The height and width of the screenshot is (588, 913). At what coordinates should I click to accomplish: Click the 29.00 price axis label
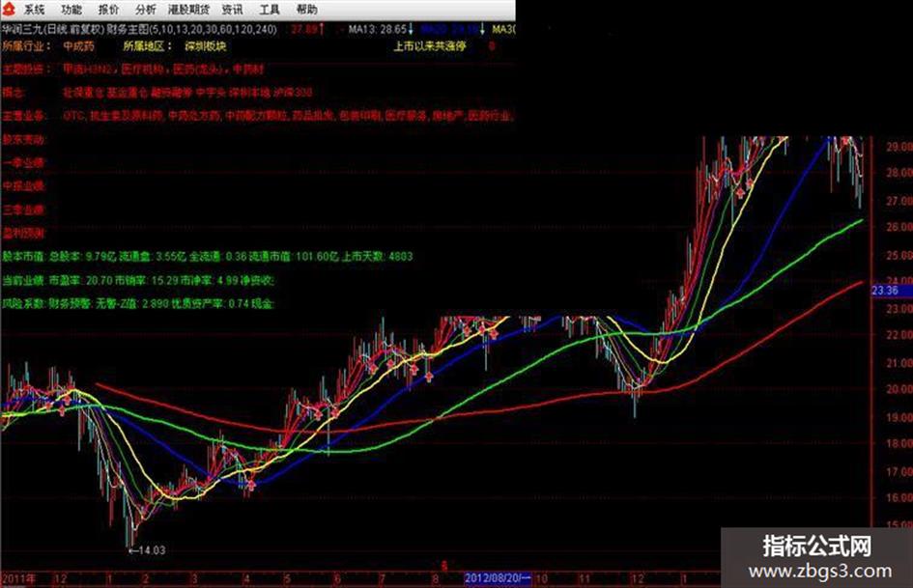(899, 146)
